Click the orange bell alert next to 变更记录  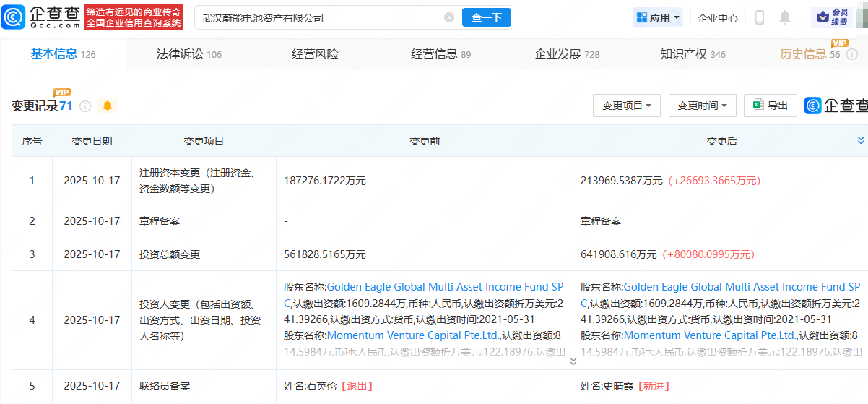click(108, 106)
